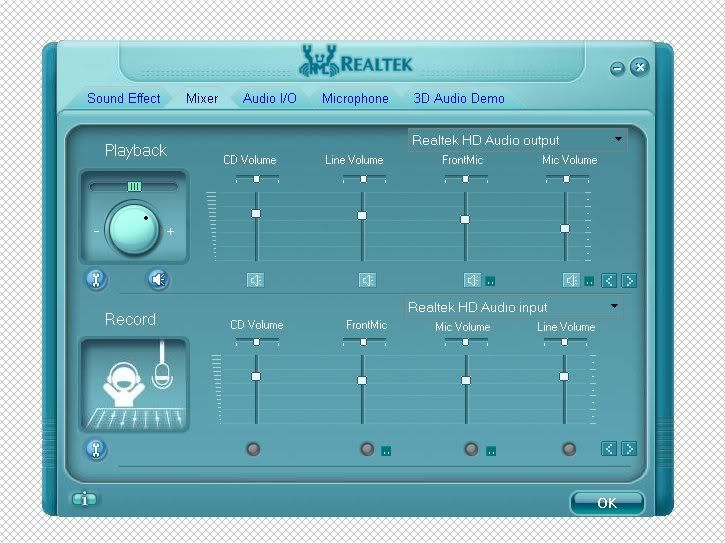Select Record FrontMic source button
The width and height of the screenshot is (725, 543).
click(x=367, y=449)
